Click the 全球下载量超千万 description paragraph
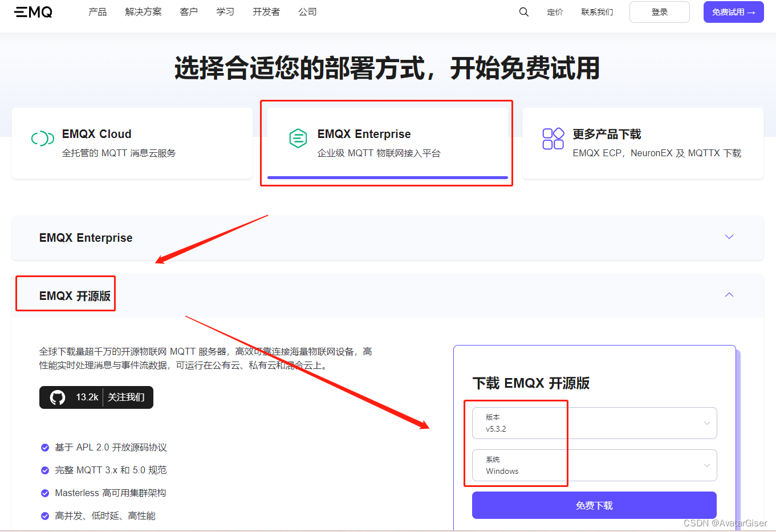 (206, 359)
